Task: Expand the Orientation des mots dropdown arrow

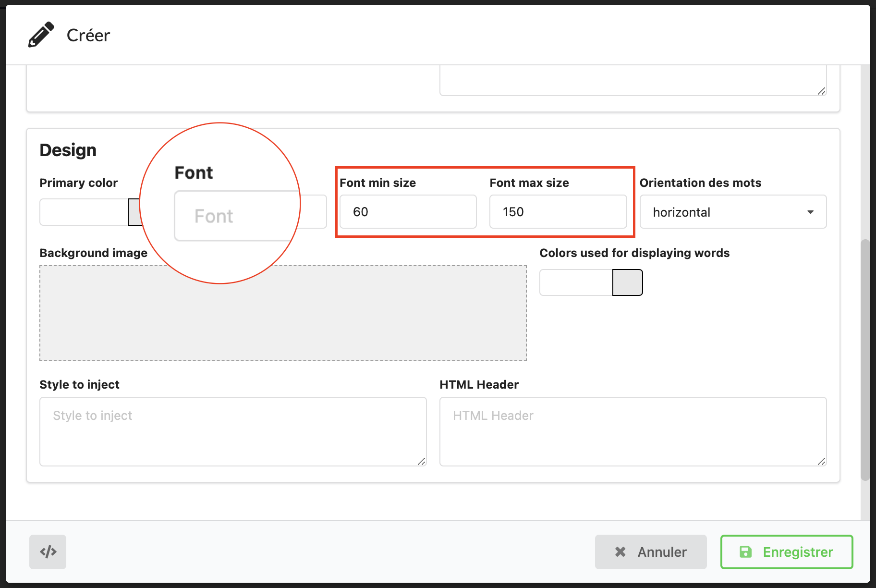Action: 810,212
